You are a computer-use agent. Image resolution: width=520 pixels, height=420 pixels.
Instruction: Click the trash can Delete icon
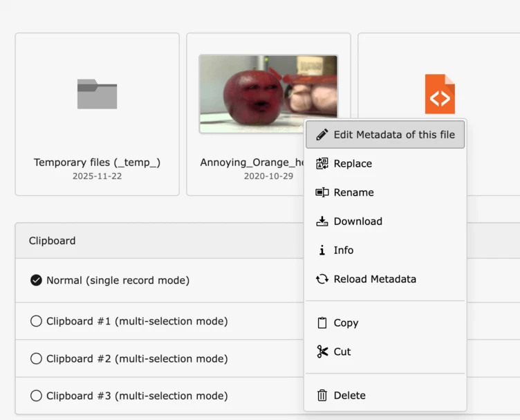(x=322, y=396)
